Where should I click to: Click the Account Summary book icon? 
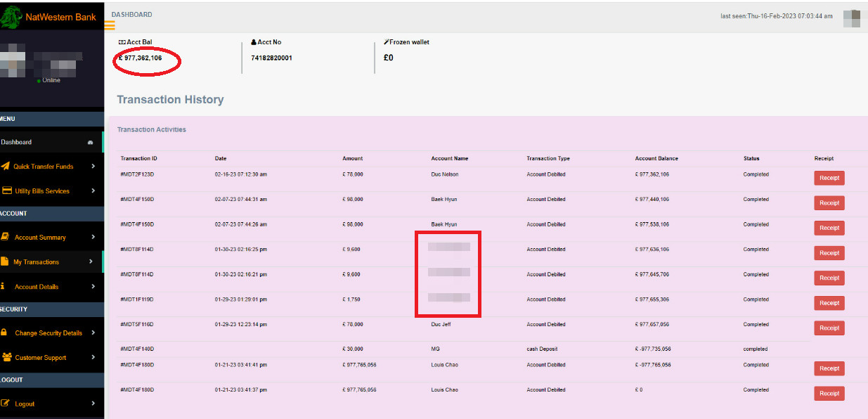pyautogui.click(x=5, y=237)
